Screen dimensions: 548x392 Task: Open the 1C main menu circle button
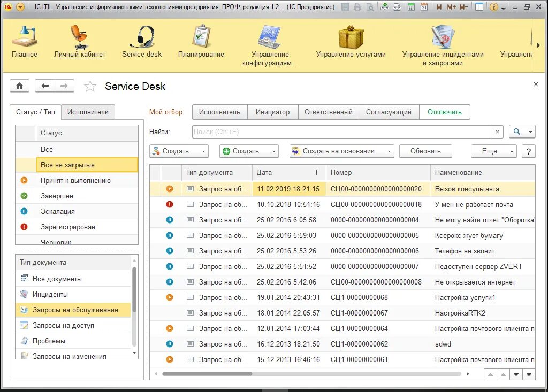[x=20, y=6]
